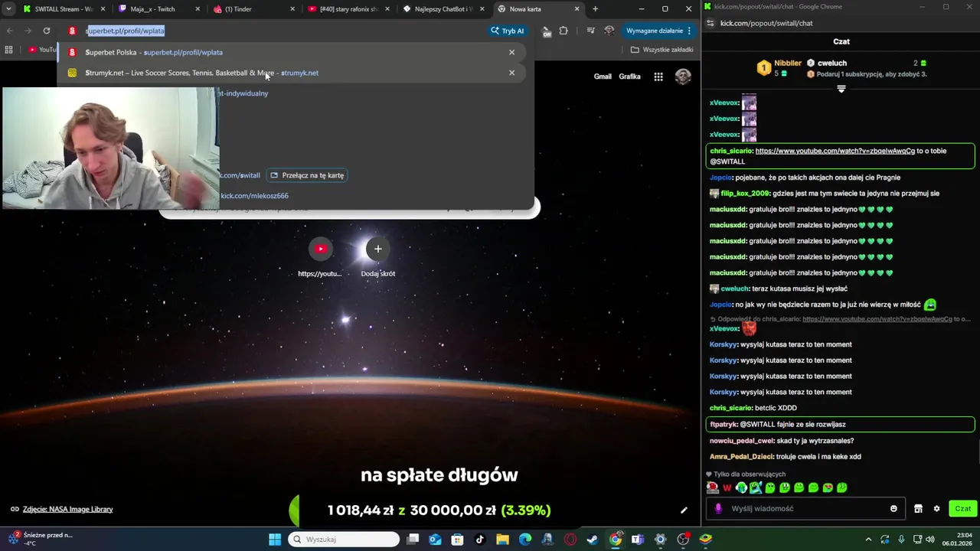The image size is (980, 551).
Task: Open the Kick chat shop icon
Action: point(918,508)
